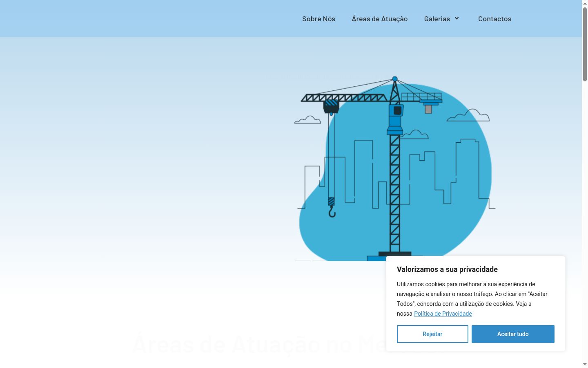Accept cookies with Aceitar tudo
Screen dimensions: 588x368
[x=513, y=334]
